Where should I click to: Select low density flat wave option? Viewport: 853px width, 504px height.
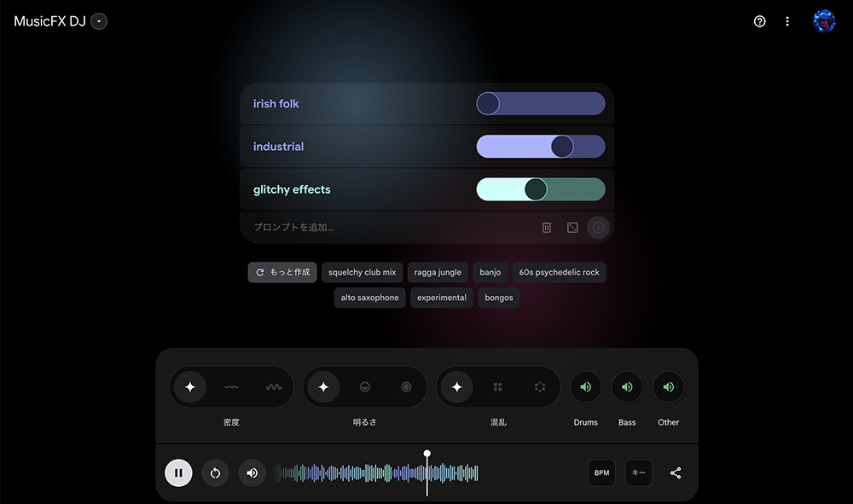(x=231, y=387)
